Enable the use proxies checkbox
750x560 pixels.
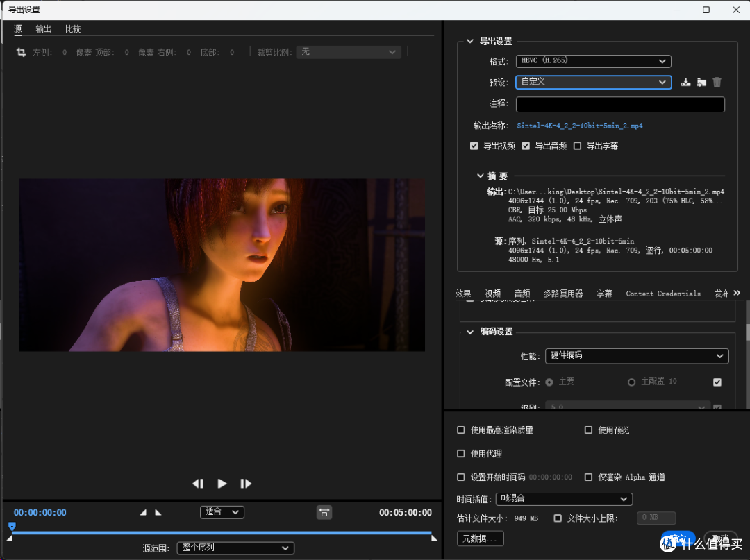point(461,453)
